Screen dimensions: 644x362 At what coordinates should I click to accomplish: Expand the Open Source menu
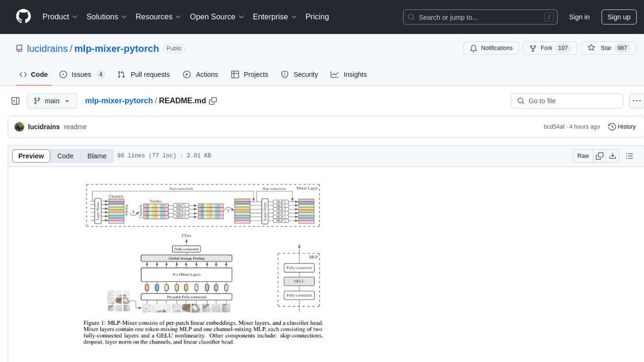click(x=217, y=17)
